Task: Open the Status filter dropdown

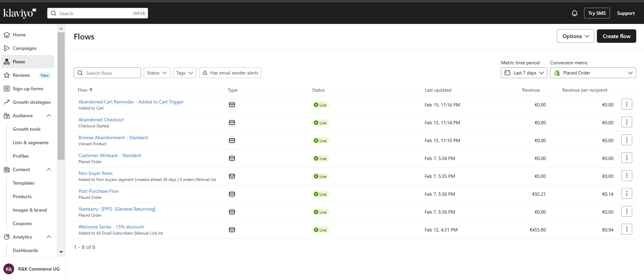Action: coord(157,73)
